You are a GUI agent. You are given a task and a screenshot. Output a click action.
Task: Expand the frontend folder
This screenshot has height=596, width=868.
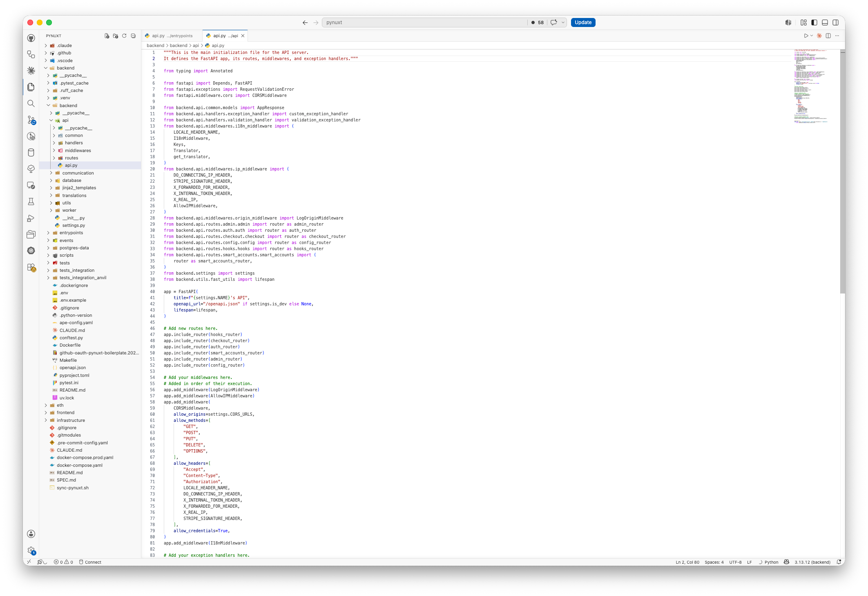46,413
